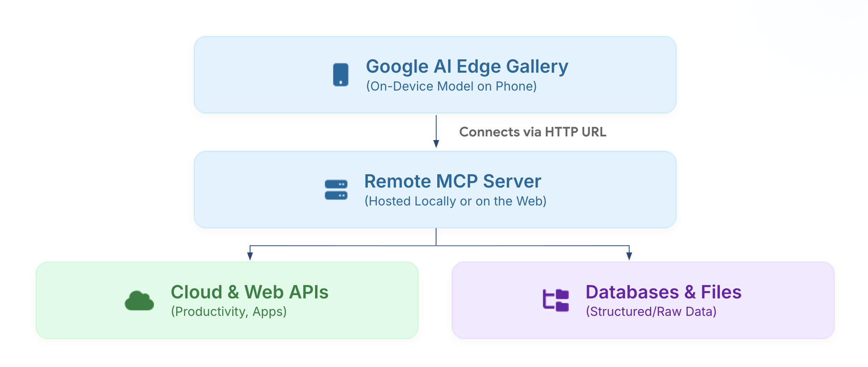Click the phone icon beside Google AI Edge Gallery
The width and height of the screenshot is (868, 367).
pos(341,75)
